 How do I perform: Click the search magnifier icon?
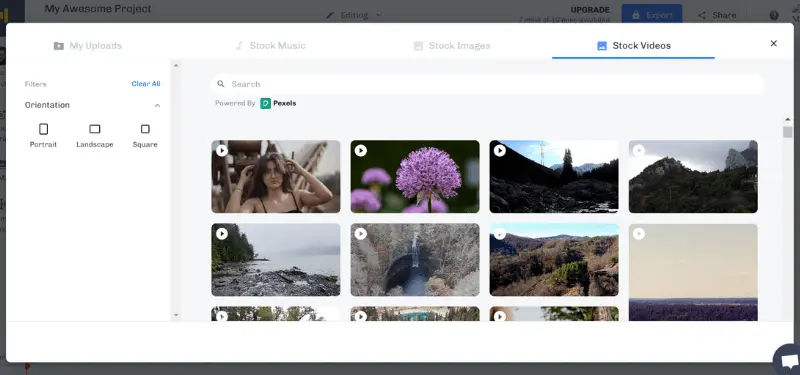pyautogui.click(x=221, y=84)
